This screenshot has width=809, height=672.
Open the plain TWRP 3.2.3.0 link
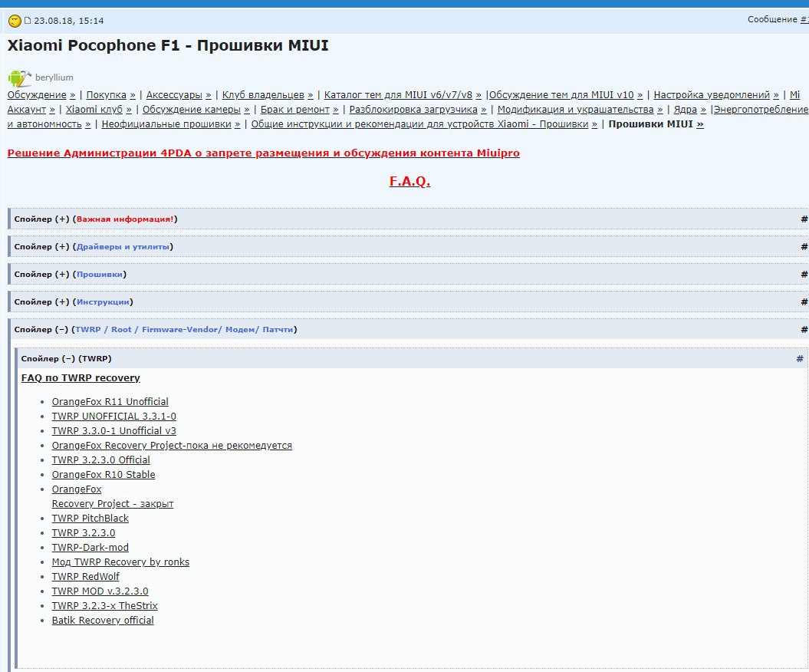84,532
